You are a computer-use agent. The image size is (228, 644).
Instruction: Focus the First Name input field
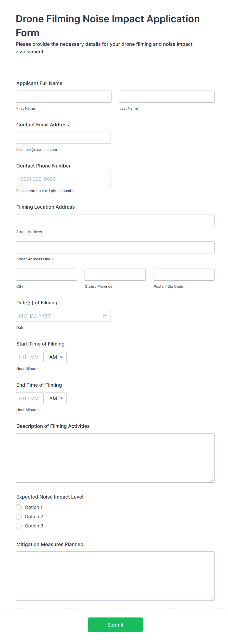click(x=63, y=96)
